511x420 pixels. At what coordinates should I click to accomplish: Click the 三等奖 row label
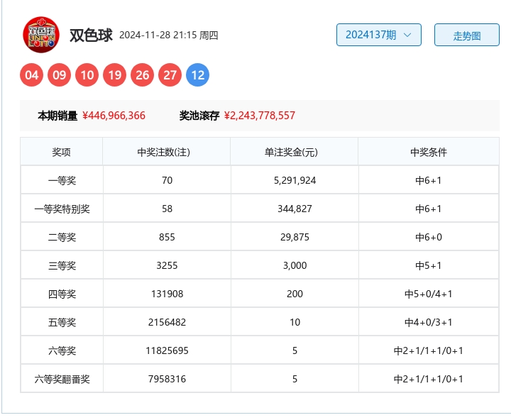(x=62, y=265)
